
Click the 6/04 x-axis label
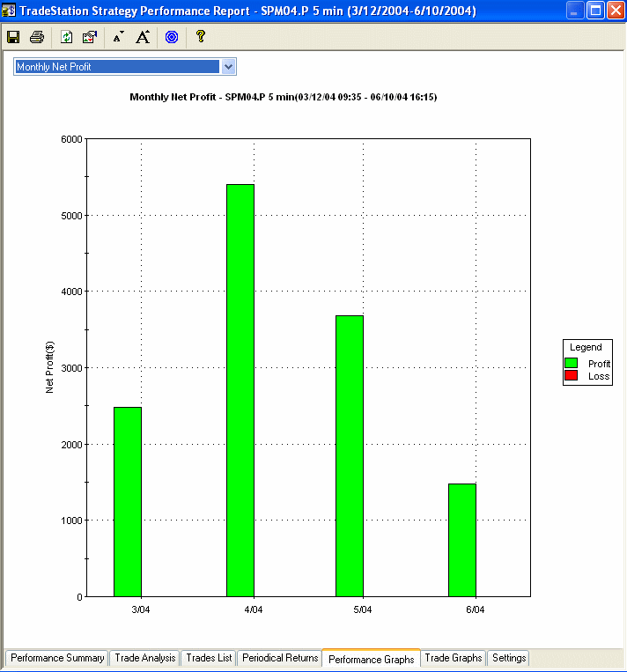476,609
